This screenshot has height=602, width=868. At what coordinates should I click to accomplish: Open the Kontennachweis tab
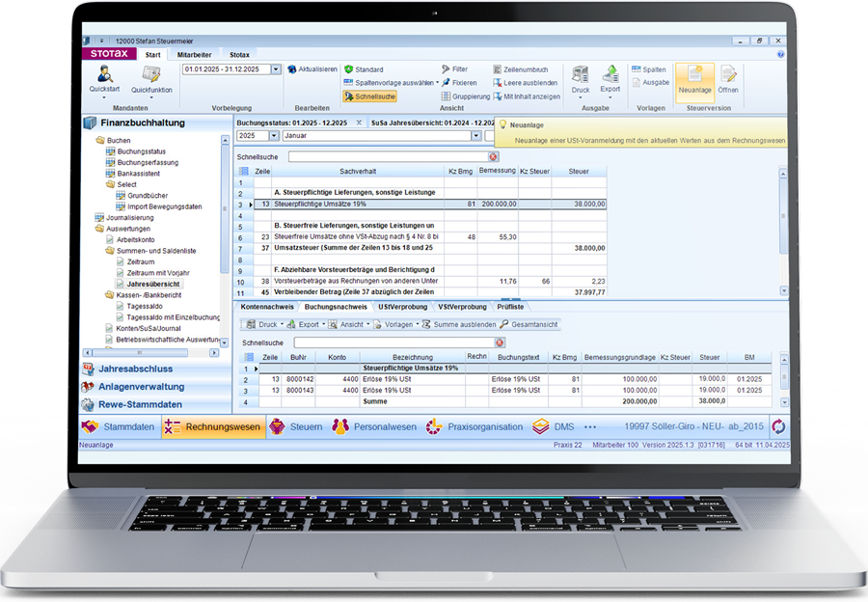pyautogui.click(x=267, y=307)
